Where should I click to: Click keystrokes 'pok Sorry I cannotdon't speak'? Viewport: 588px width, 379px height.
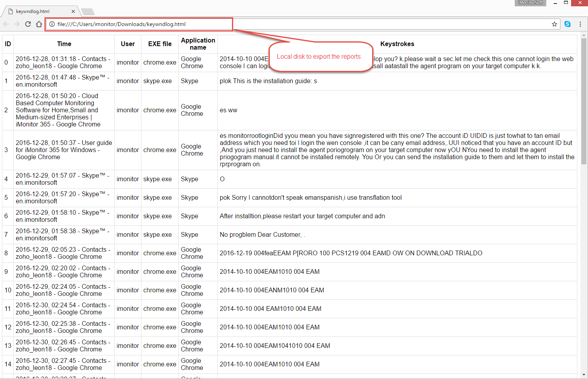(311, 197)
